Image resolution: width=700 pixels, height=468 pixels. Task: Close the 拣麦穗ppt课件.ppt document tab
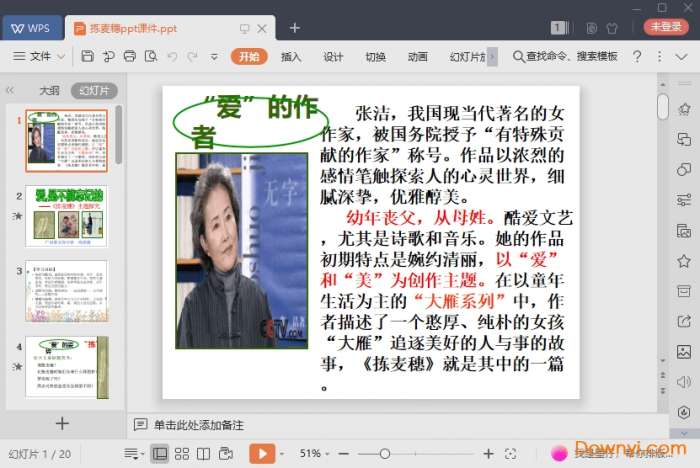(262, 29)
